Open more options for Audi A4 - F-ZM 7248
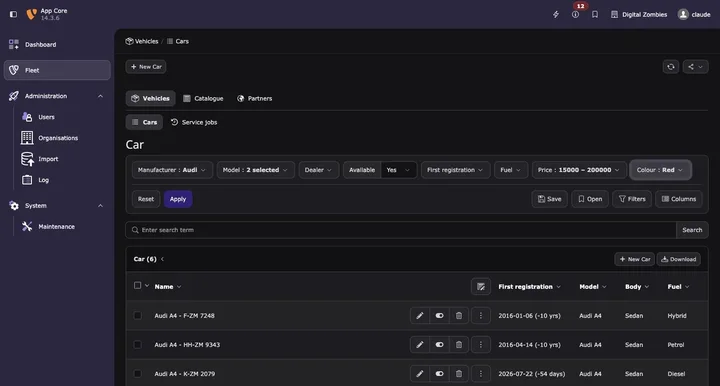This screenshot has height=386, width=720. point(481,315)
